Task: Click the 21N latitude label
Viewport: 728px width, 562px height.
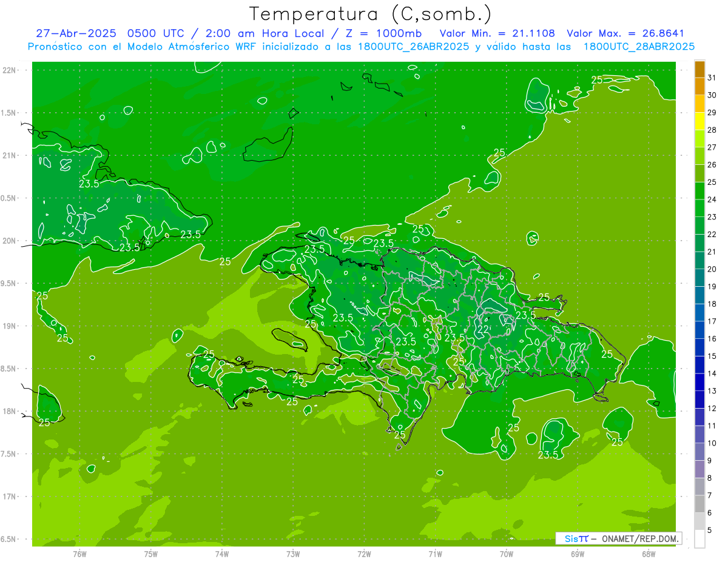Action: click(10, 155)
